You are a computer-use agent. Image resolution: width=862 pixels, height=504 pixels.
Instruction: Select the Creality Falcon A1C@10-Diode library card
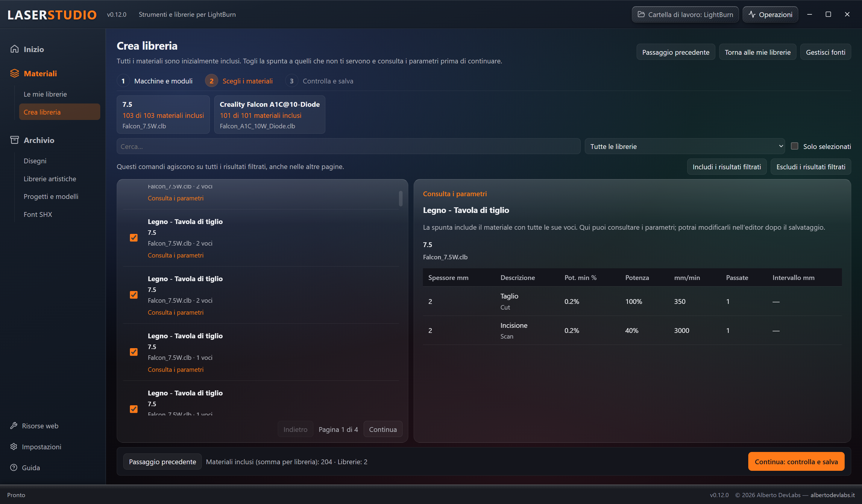click(x=270, y=115)
